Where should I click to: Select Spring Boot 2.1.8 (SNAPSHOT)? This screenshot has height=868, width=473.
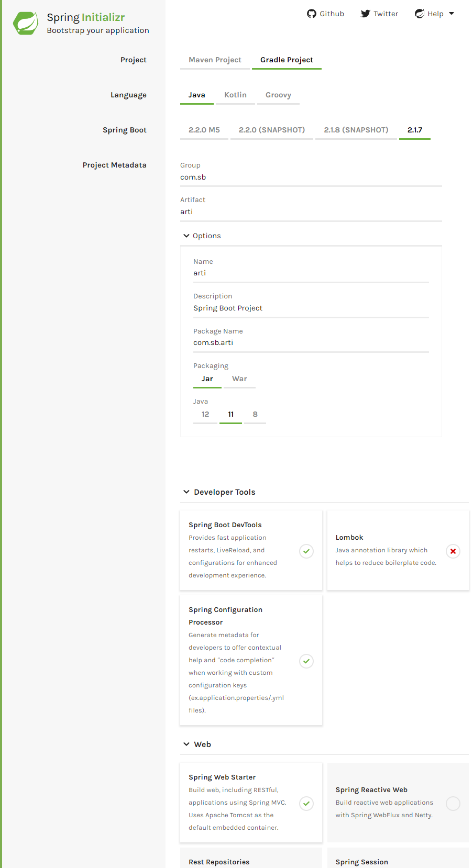pos(356,130)
